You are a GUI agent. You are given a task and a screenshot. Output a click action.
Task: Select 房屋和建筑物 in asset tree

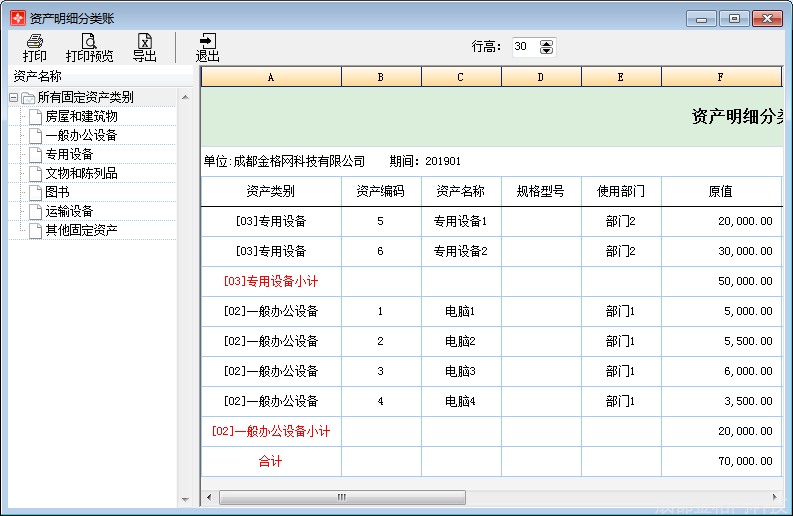(x=81, y=117)
